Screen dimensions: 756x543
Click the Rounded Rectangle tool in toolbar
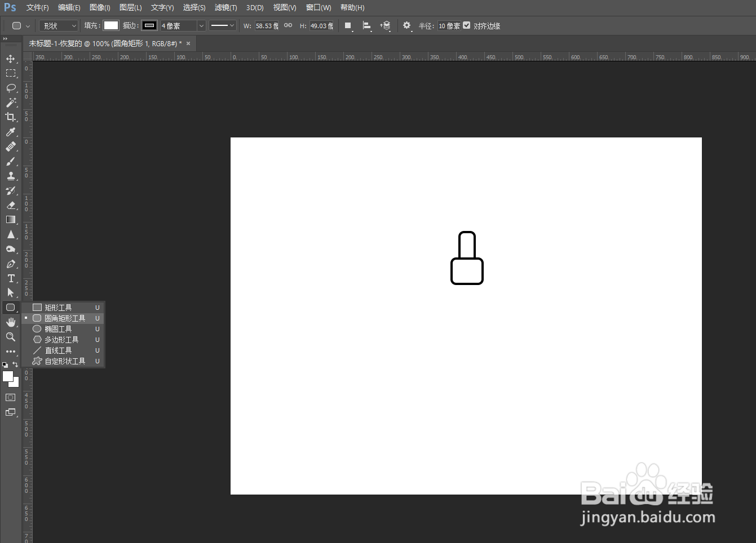(x=11, y=308)
